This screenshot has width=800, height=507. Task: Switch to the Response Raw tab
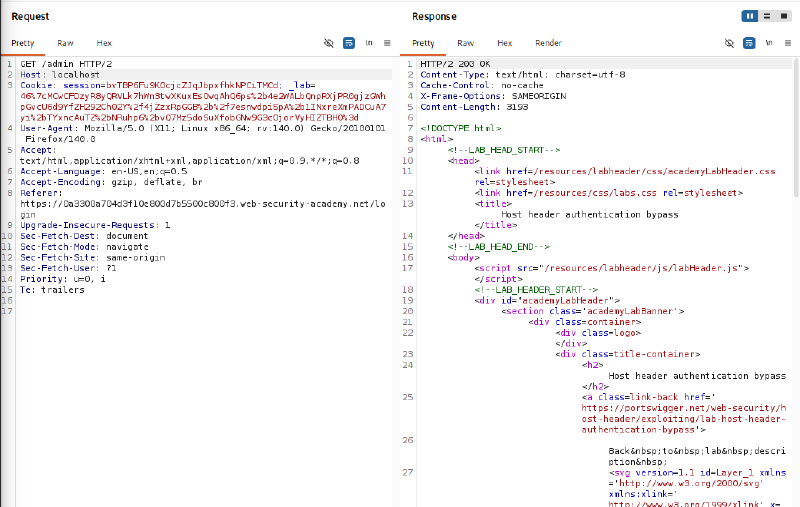click(x=465, y=43)
